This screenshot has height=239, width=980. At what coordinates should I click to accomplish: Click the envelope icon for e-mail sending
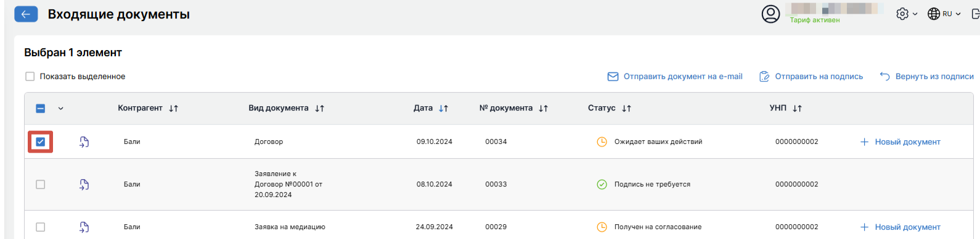[613, 77]
